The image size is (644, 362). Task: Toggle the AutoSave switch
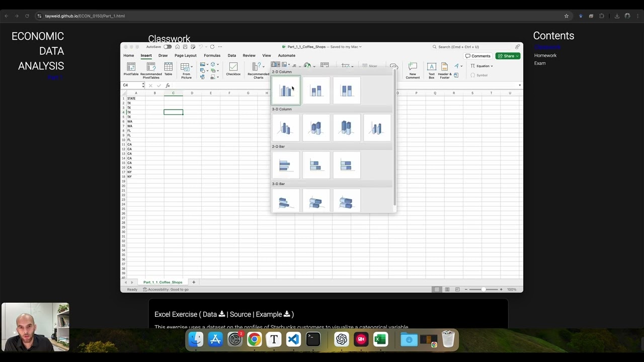coord(168,47)
